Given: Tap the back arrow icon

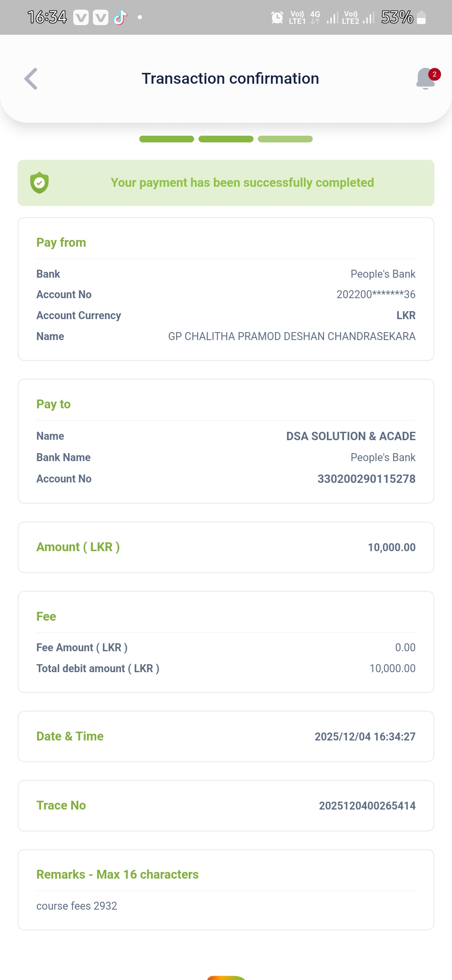Looking at the screenshot, I should tap(31, 79).
